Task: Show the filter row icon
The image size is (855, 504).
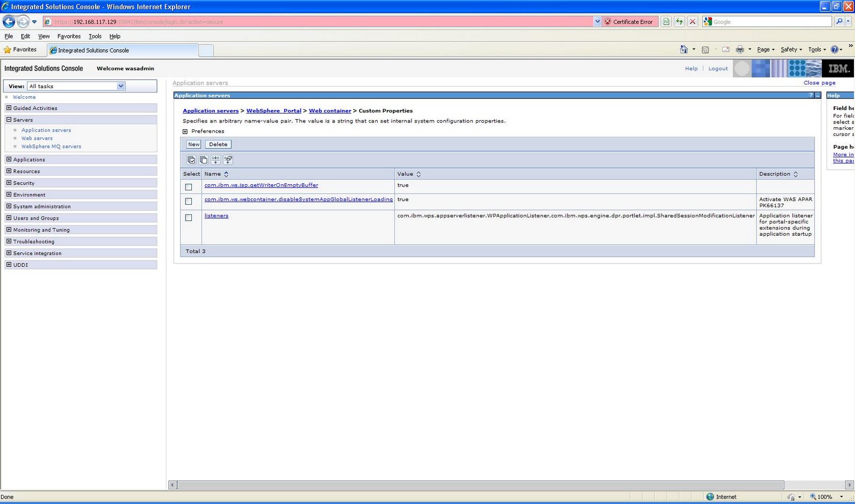Action: (216, 160)
